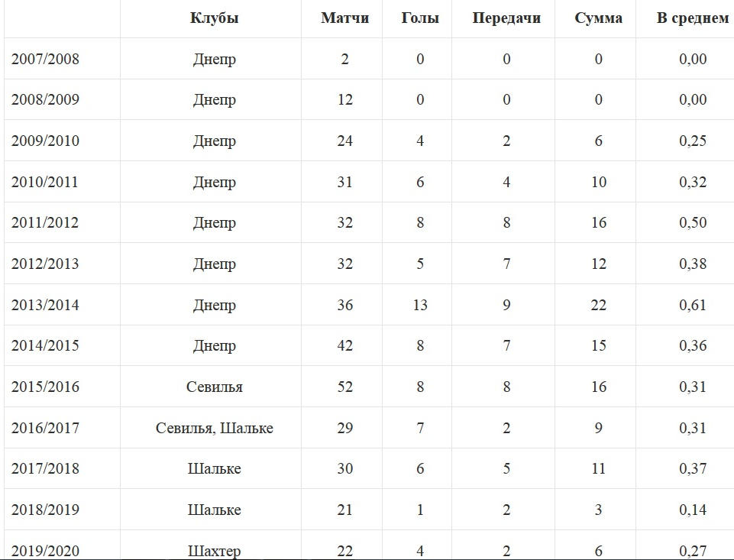Select the "Сумма" column header
The width and height of the screenshot is (734, 560).
(x=598, y=18)
